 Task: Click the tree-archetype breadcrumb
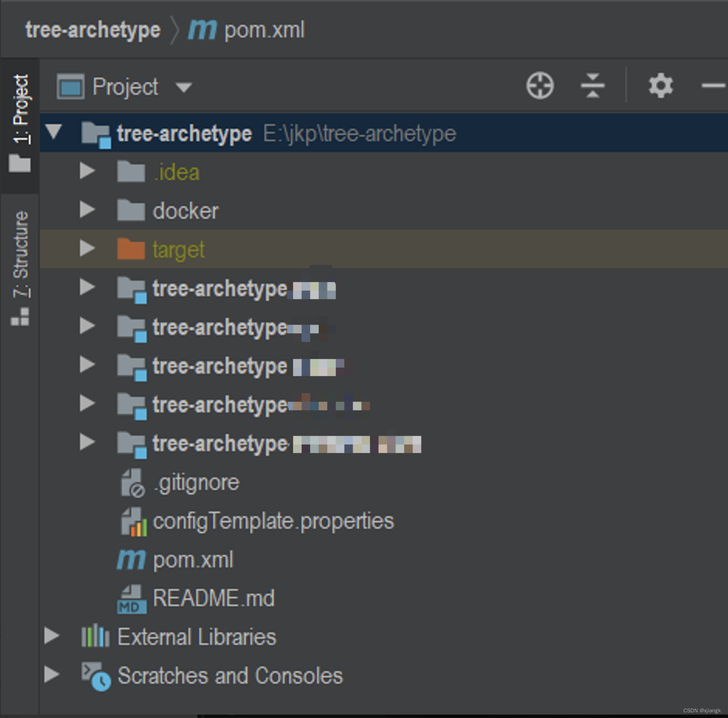pyautogui.click(x=93, y=30)
